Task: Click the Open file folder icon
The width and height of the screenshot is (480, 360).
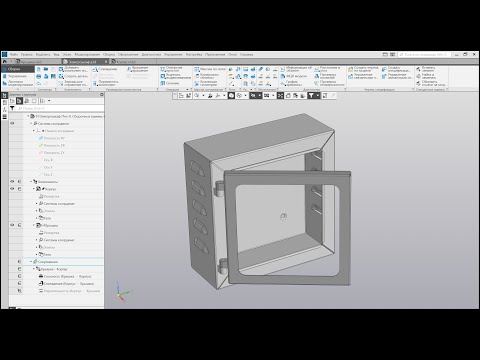Action: click(x=46, y=69)
